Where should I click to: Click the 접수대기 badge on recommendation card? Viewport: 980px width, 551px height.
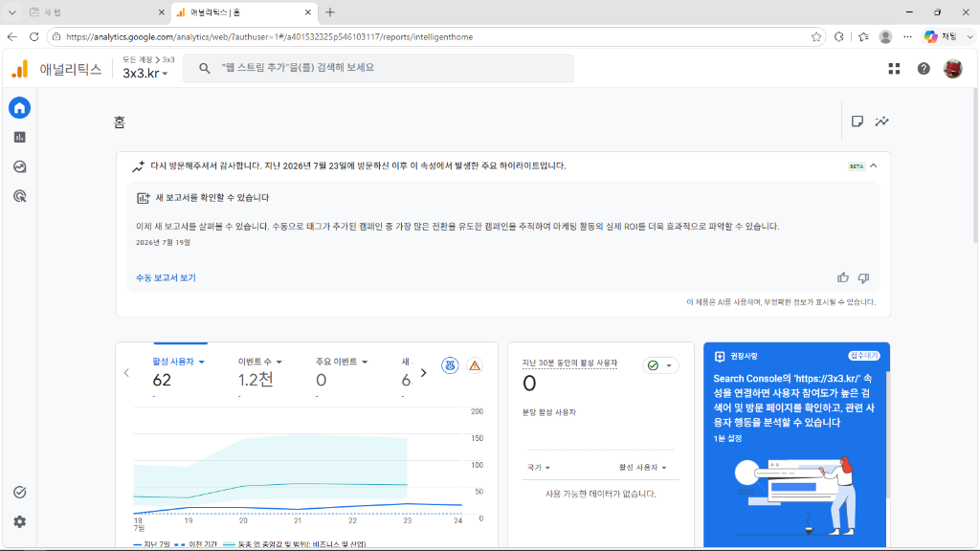click(864, 356)
